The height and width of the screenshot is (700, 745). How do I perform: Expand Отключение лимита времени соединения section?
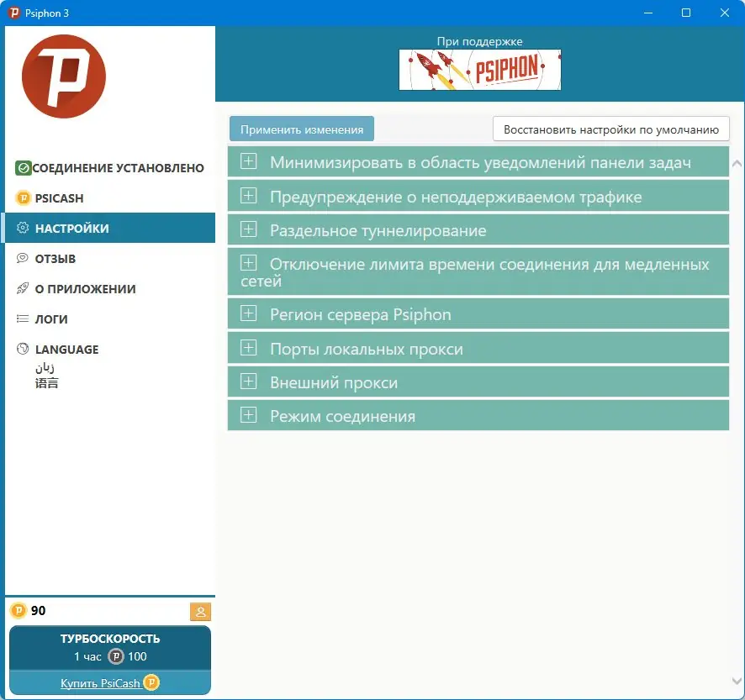point(478,271)
